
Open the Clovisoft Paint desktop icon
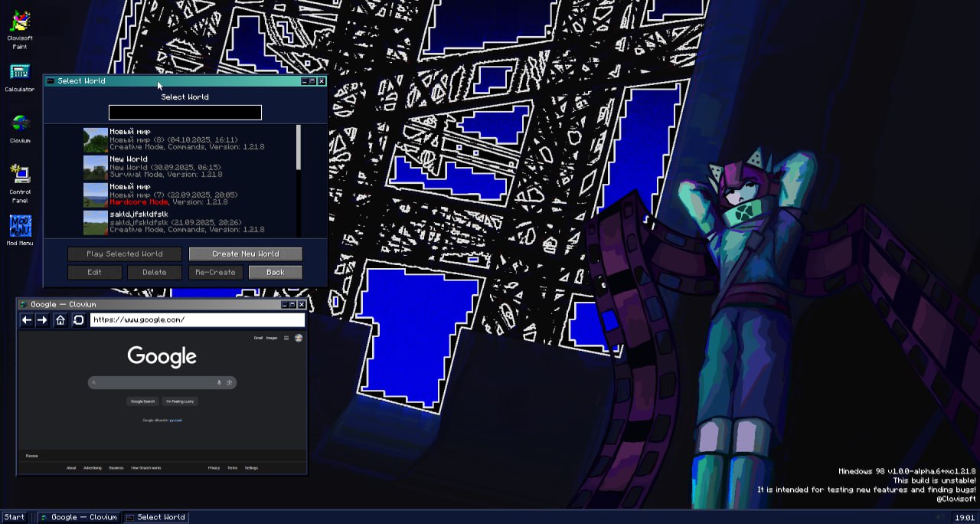coord(20,29)
